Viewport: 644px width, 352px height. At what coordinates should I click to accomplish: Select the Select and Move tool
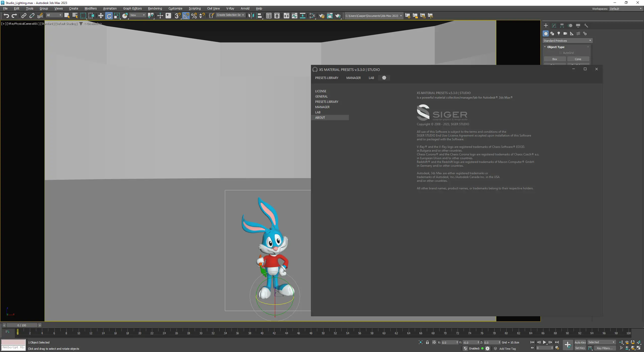[x=101, y=16]
